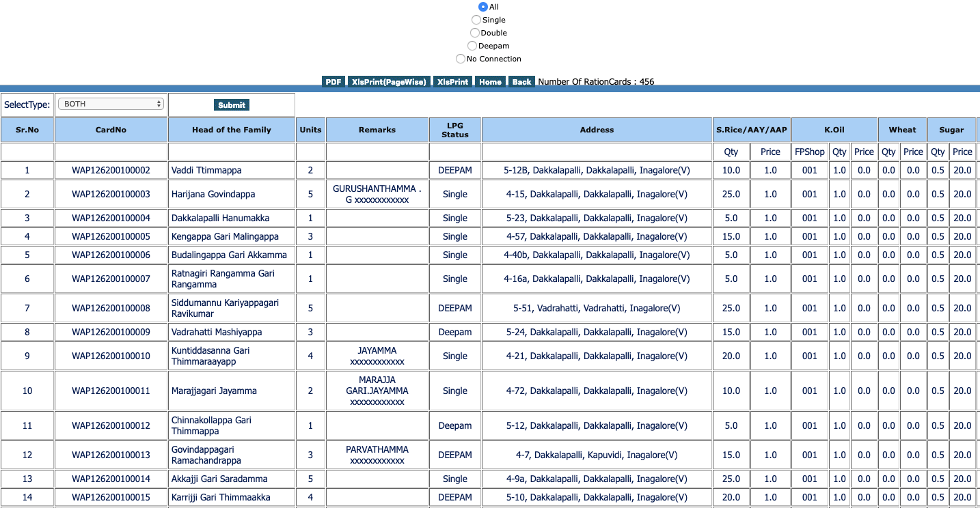Click the LPG Status column header
The width and height of the screenshot is (980, 508).
pos(455,130)
